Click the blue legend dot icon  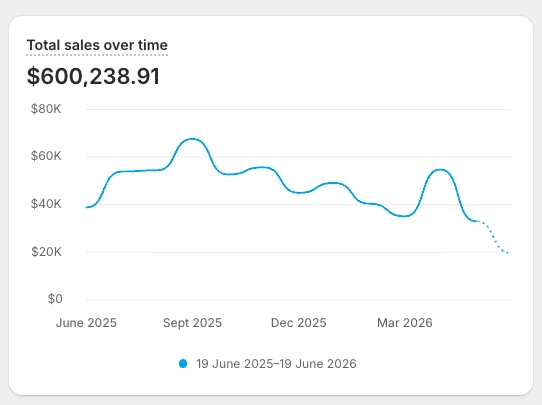pos(183,364)
